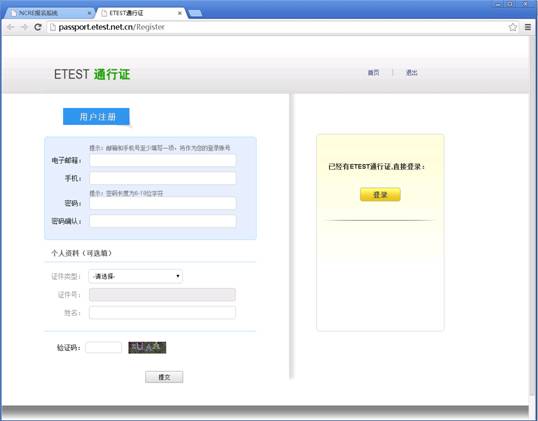Close the ETEST通行证 tab
The width and height of the screenshot is (538, 421).
pos(180,13)
